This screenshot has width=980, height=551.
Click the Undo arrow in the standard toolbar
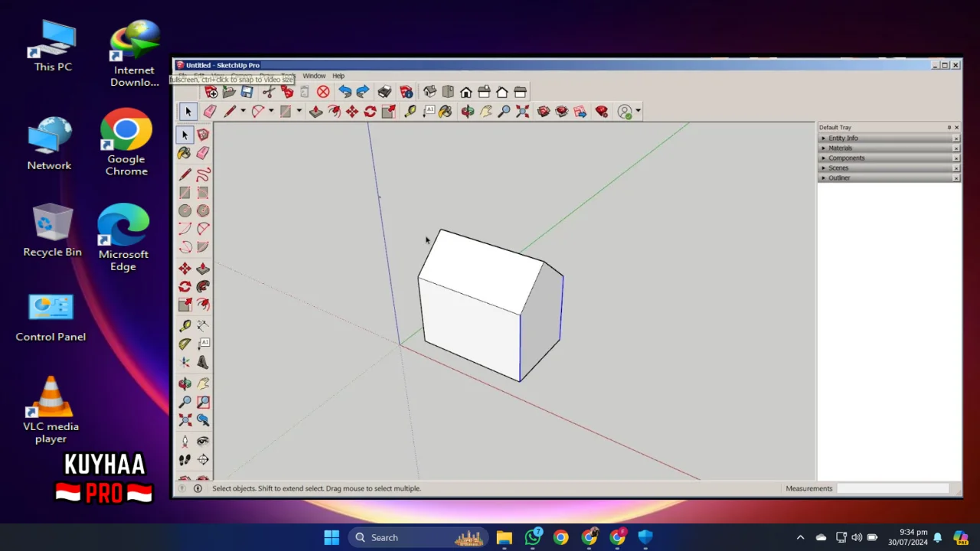pyautogui.click(x=345, y=92)
